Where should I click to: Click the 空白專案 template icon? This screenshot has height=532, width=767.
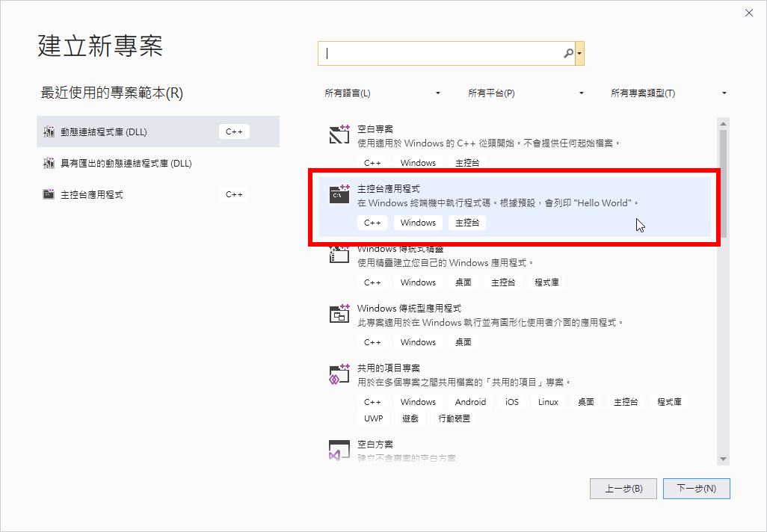(339, 134)
